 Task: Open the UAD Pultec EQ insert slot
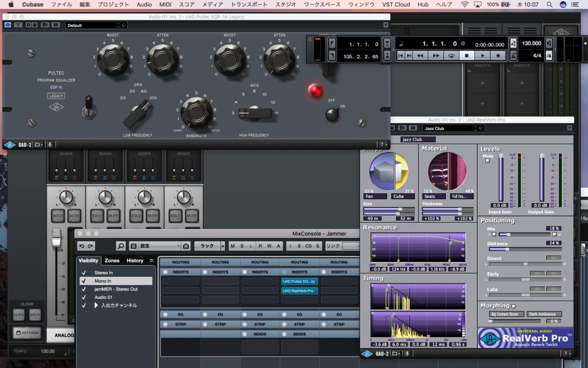(299, 281)
